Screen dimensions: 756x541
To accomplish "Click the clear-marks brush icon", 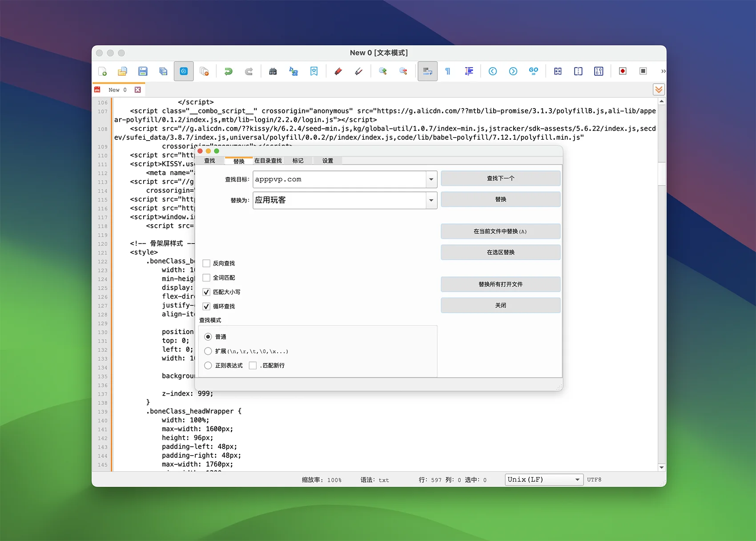I will coord(358,71).
